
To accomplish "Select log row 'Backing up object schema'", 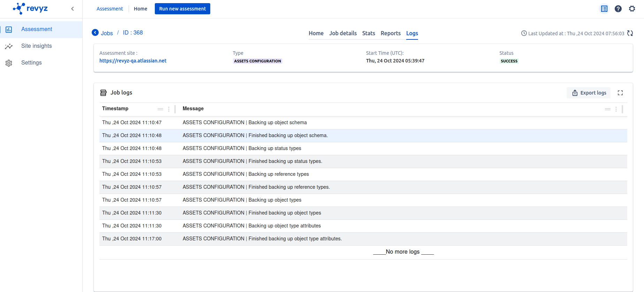I will click(x=363, y=122).
